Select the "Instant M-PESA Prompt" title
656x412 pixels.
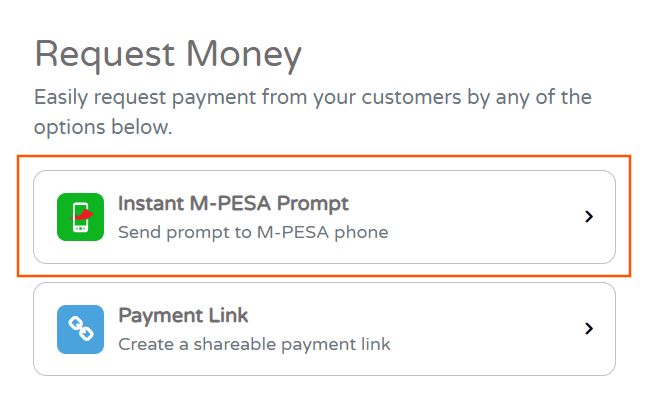[x=233, y=204]
